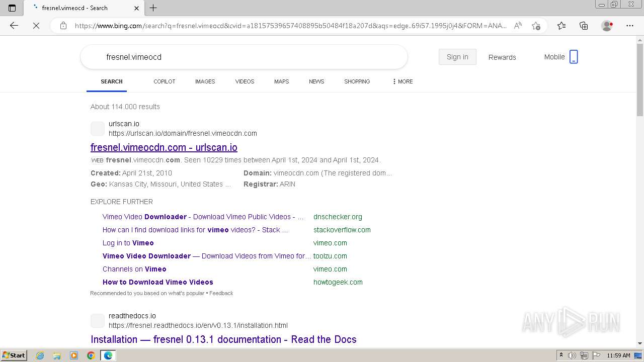Switch to Microsoft Edge taskbar icon
The image size is (644, 362).
coord(108,355)
